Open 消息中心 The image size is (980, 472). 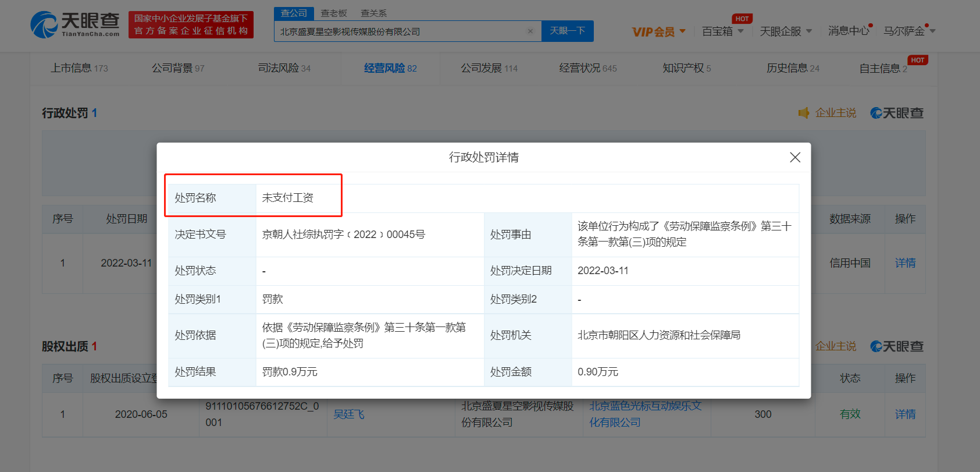tap(849, 31)
